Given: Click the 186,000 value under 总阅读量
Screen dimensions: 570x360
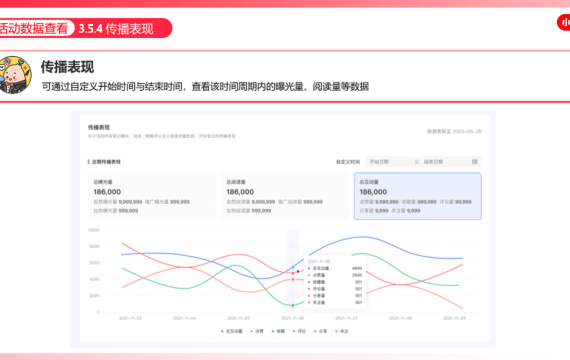Looking at the screenshot, I should pyautogui.click(x=240, y=192).
